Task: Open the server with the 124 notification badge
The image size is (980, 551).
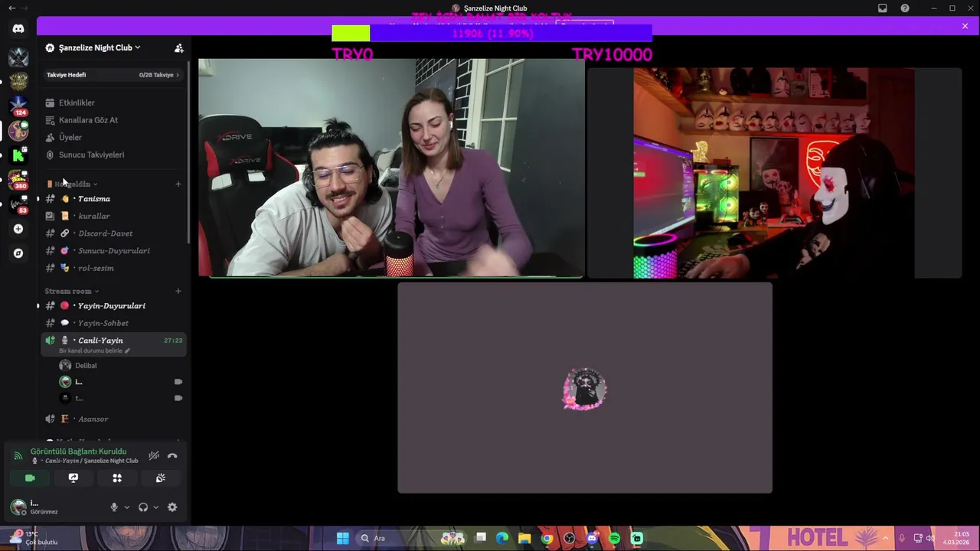Action: (x=18, y=105)
